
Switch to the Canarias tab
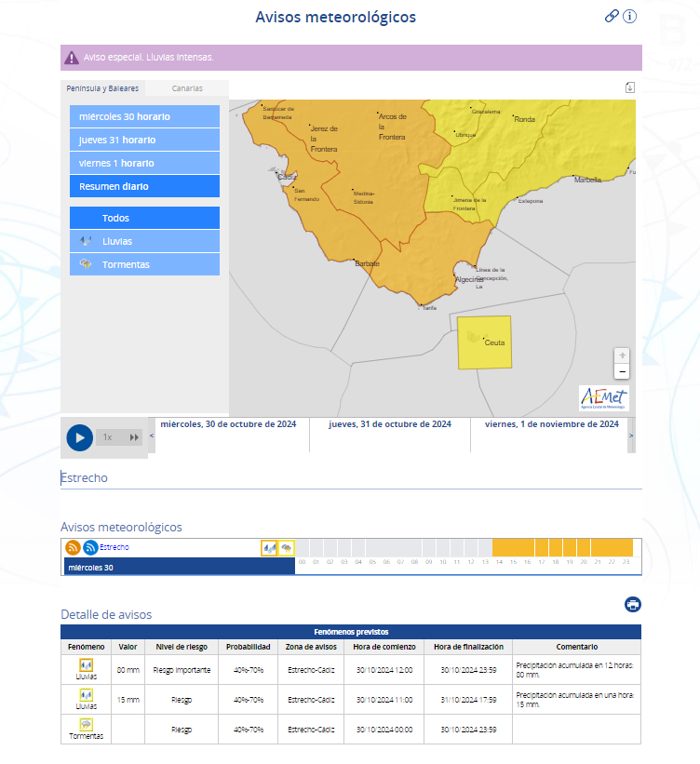(187, 88)
